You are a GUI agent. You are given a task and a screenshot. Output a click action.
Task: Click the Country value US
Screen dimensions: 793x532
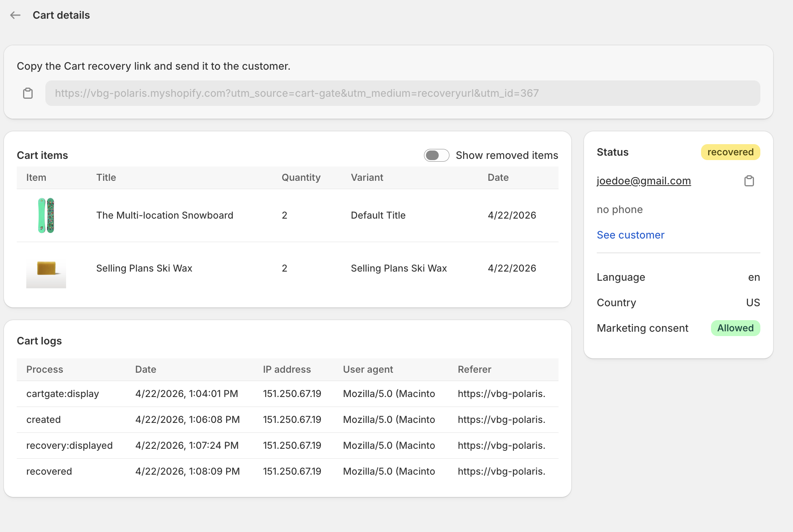tap(753, 303)
